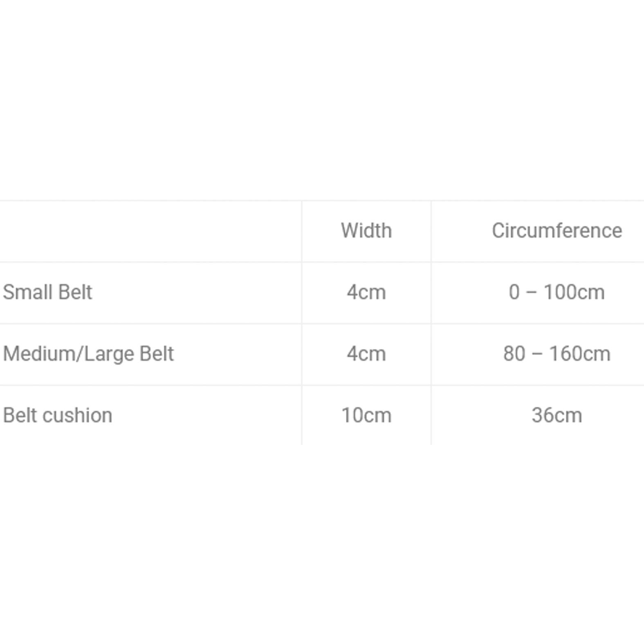Click the "Circumference" column header
The width and height of the screenshot is (644, 644).
tap(556, 231)
